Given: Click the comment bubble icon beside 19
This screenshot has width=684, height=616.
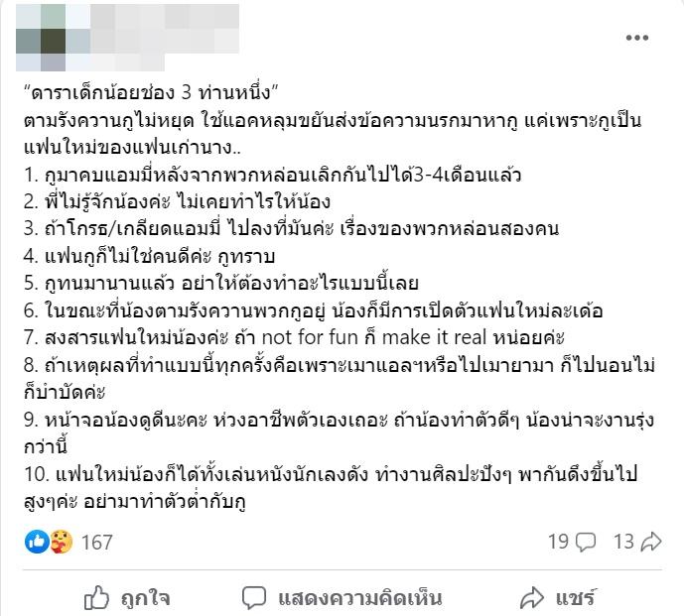Looking at the screenshot, I should (x=586, y=542).
